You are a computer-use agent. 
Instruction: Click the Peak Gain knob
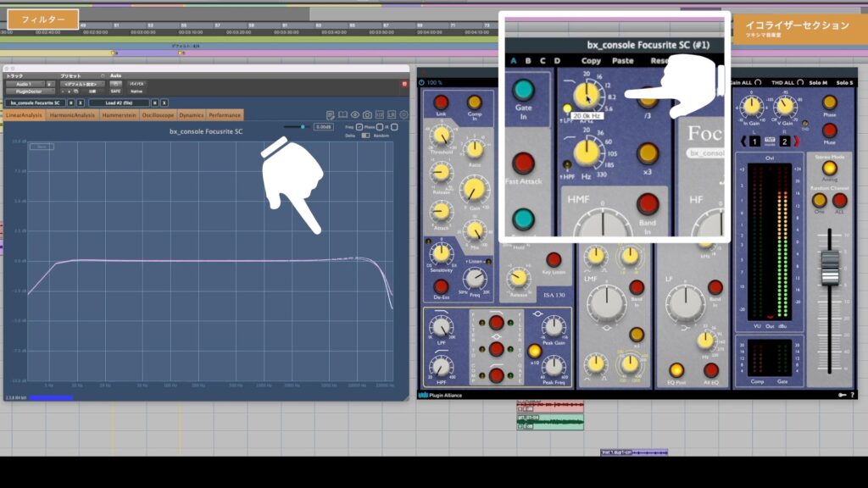[x=553, y=327]
